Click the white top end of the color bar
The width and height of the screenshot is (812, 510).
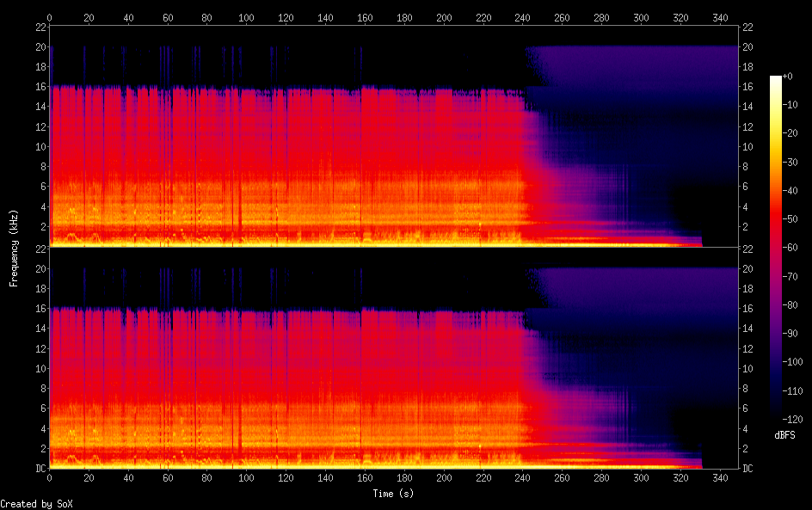coord(777,80)
